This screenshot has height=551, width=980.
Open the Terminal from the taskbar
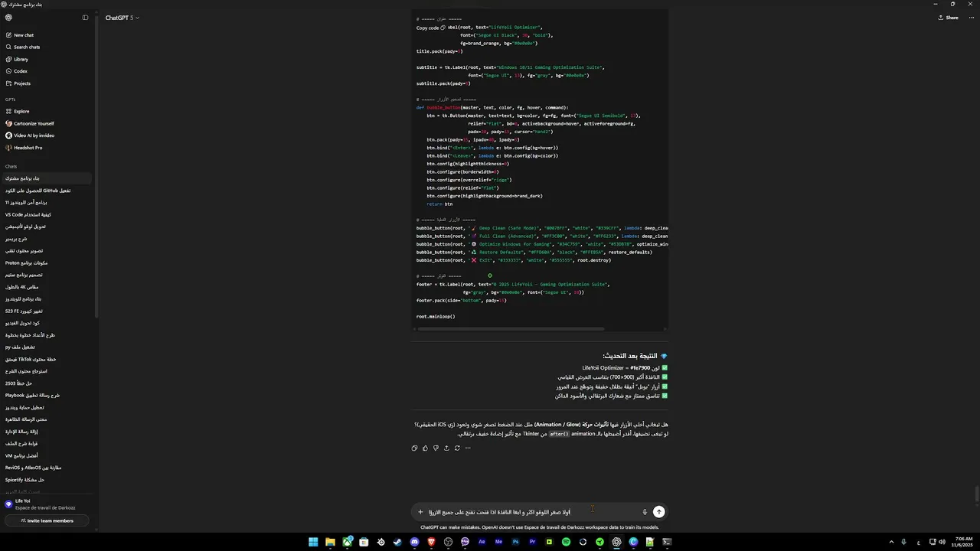coord(667,542)
